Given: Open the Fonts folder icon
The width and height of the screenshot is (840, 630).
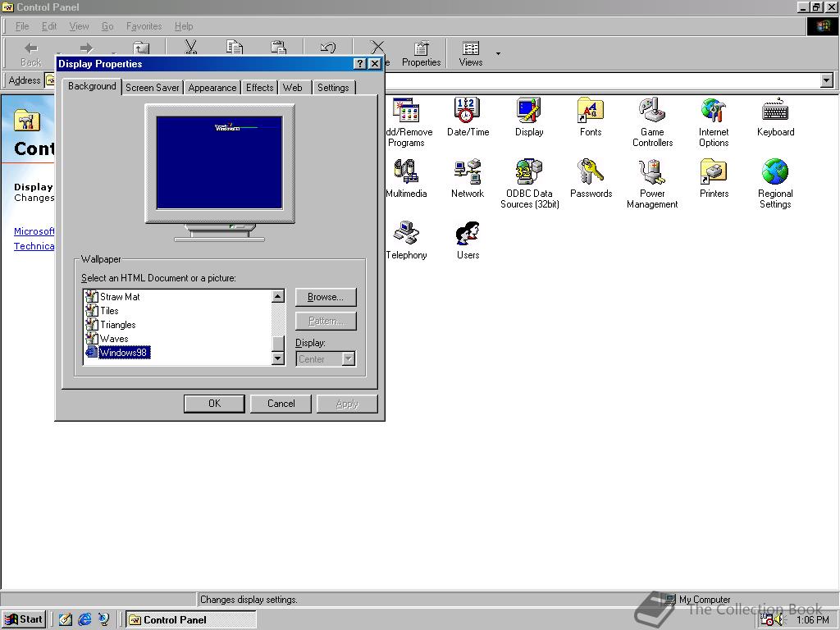Looking at the screenshot, I should click(x=591, y=116).
